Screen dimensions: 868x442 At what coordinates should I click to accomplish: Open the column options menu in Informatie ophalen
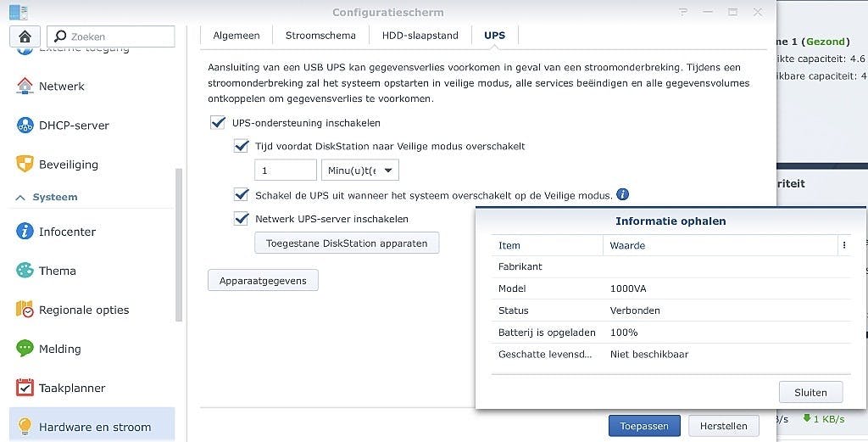pos(843,245)
